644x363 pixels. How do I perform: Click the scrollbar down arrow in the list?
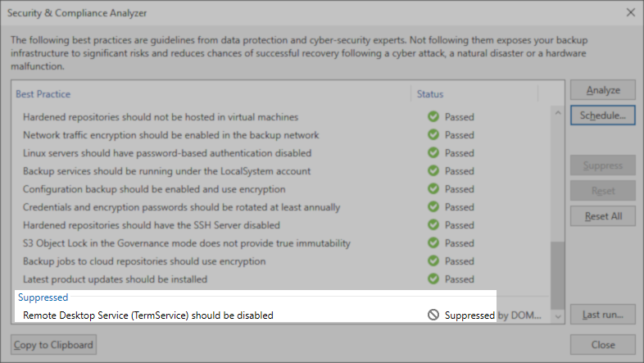click(558, 316)
